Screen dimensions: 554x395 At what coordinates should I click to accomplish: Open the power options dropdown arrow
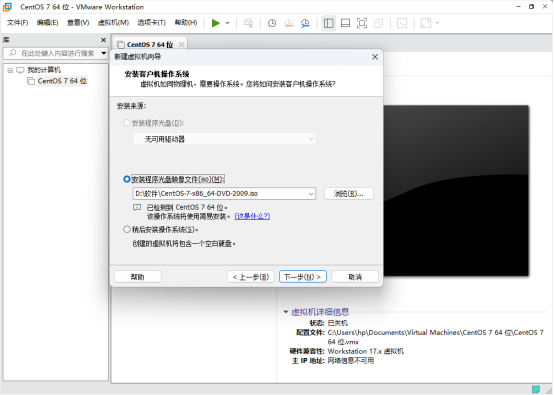pos(228,23)
